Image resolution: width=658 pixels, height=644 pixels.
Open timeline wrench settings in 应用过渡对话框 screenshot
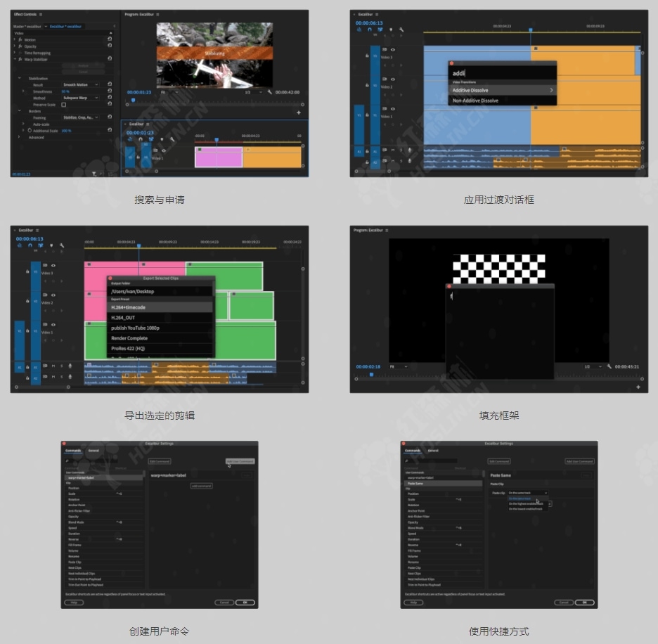pyautogui.click(x=401, y=30)
